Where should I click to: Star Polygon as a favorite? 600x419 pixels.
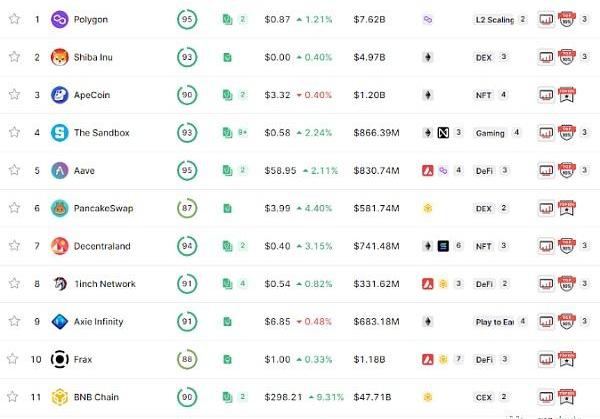point(14,19)
